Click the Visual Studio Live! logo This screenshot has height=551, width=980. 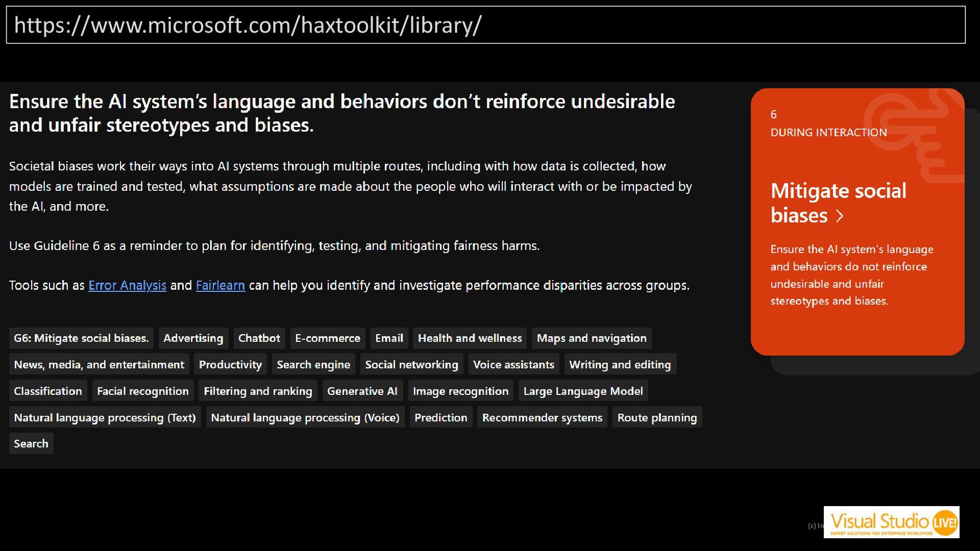coord(891,522)
